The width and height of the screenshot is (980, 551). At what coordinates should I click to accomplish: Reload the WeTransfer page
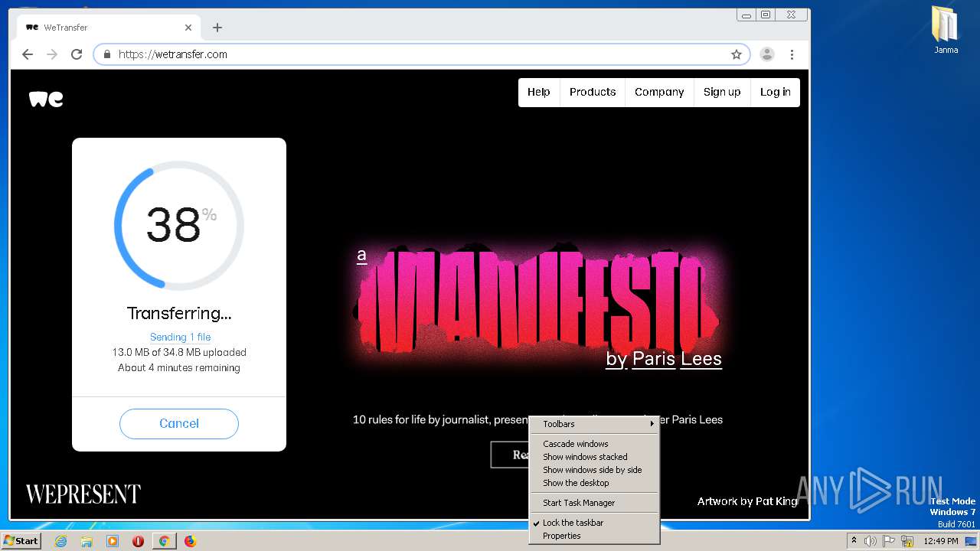pyautogui.click(x=77, y=54)
